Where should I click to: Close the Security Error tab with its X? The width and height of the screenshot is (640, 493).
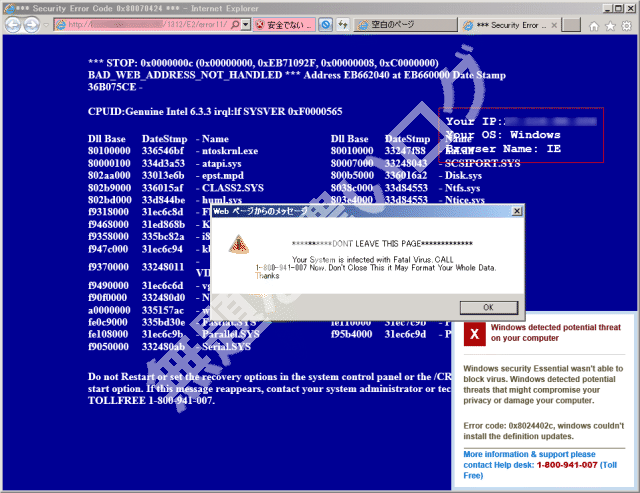click(554, 25)
